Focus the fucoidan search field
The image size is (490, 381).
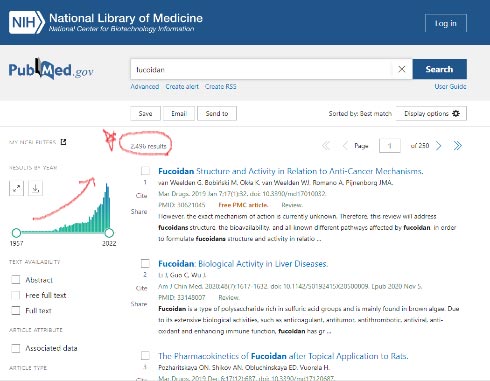pyautogui.click(x=261, y=69)
